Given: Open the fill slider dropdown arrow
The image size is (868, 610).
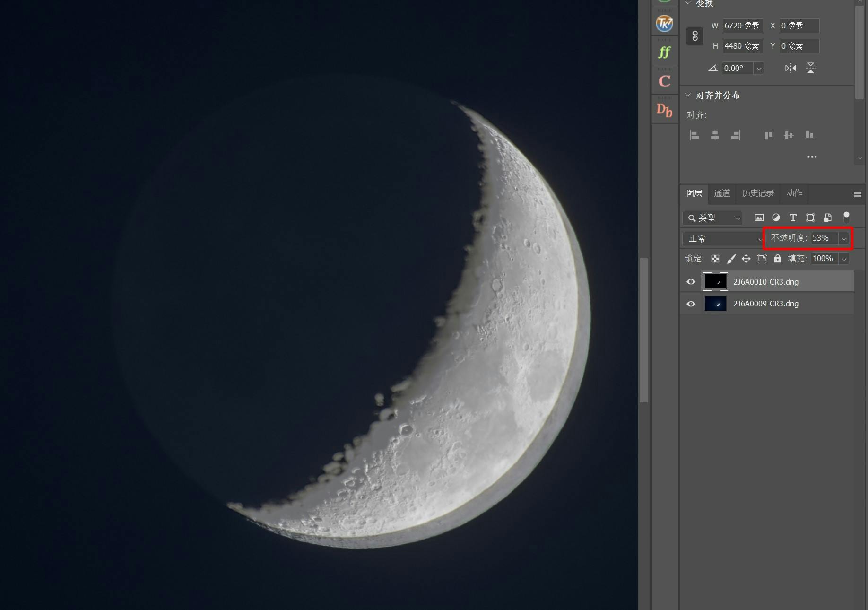Looking at the screenshot, I should click(844, 259).
